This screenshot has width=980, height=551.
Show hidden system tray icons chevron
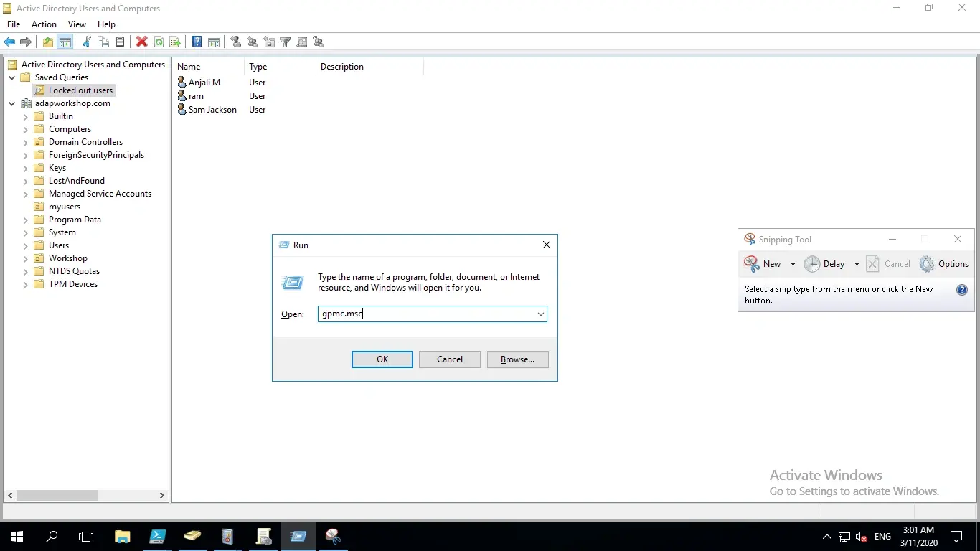pos(826,536)
